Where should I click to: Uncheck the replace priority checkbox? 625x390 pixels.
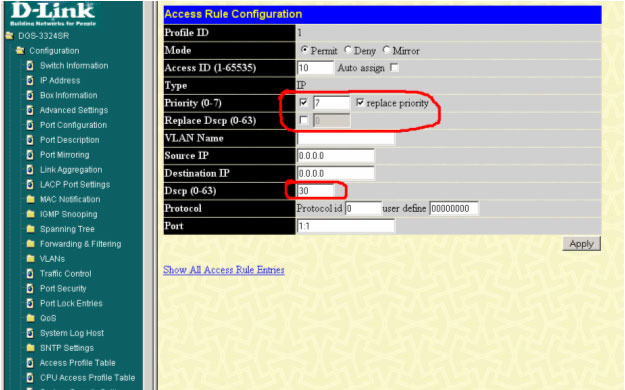[360, 103]
